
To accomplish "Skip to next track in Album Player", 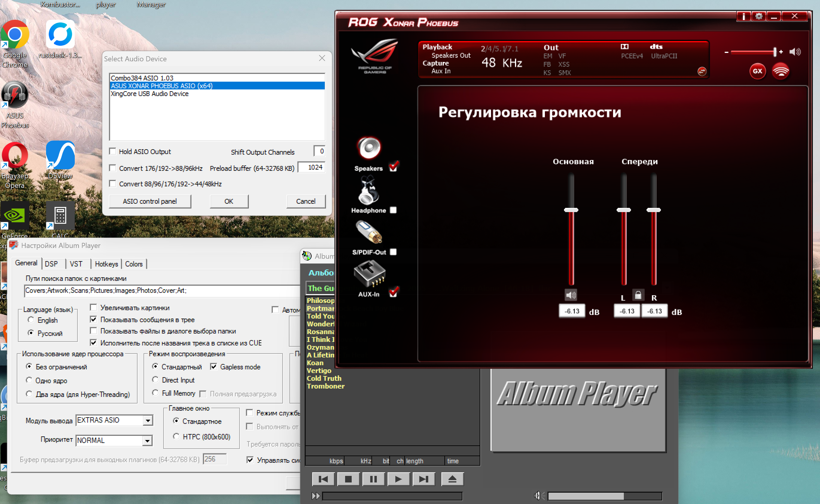I will click(423, 479).
